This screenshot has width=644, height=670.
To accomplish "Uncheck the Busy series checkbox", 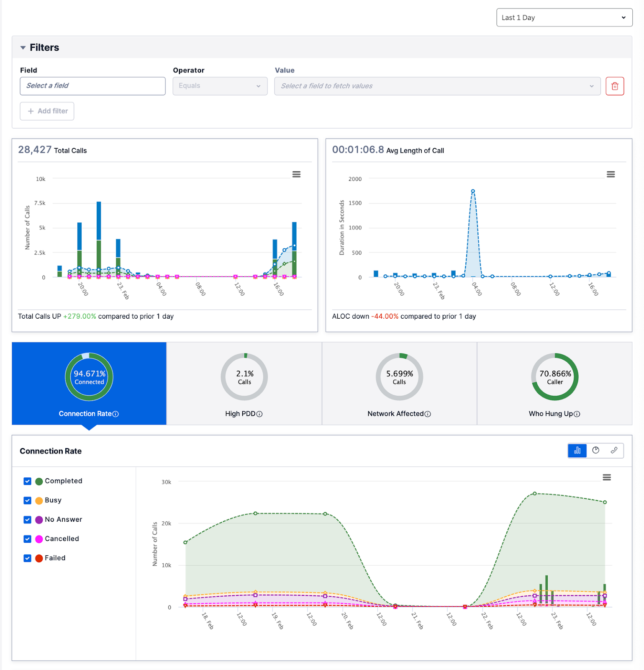I will coord(28,500).
